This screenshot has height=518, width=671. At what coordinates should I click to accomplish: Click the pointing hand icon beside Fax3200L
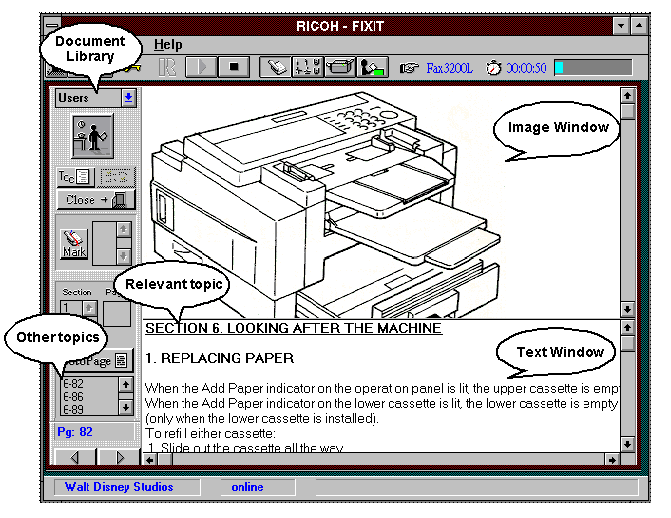pyautogui.click(x=409, y=68)
